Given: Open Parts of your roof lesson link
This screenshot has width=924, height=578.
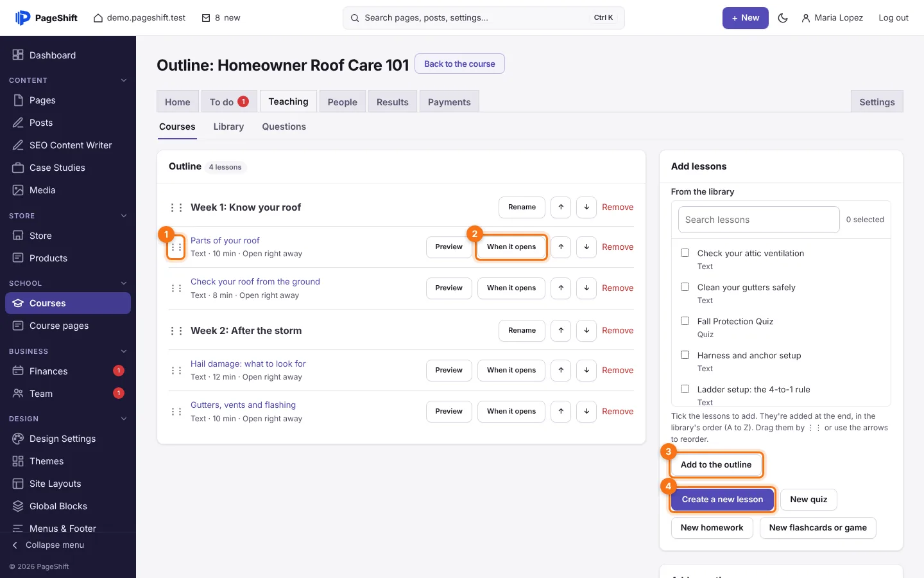Looking at the screenshot, I should click(225, 241).
